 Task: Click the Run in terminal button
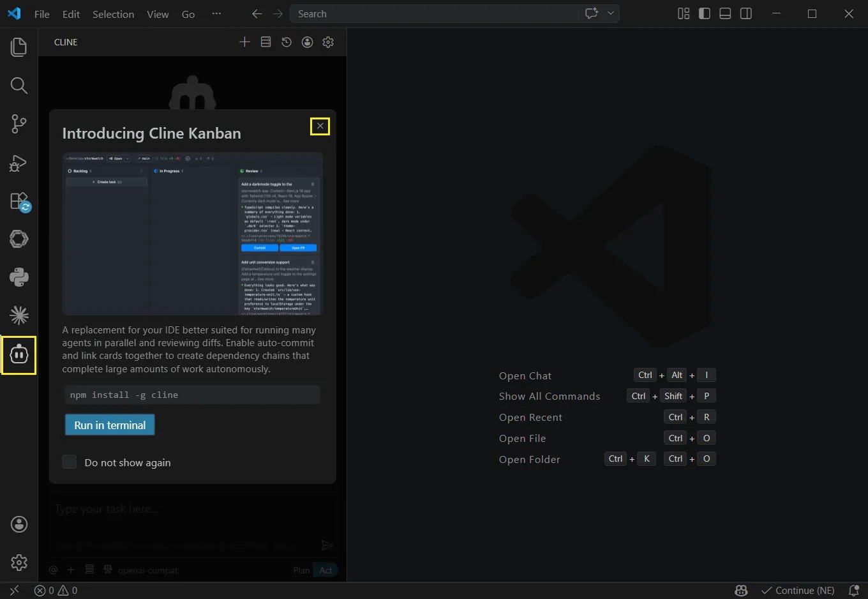click(110, 425)
